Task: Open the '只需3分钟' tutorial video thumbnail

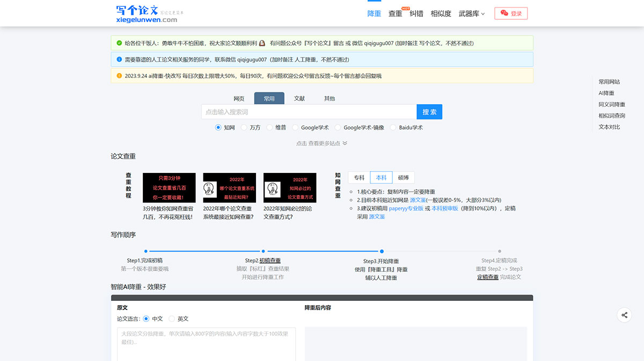Action: [x=169, y=188]
